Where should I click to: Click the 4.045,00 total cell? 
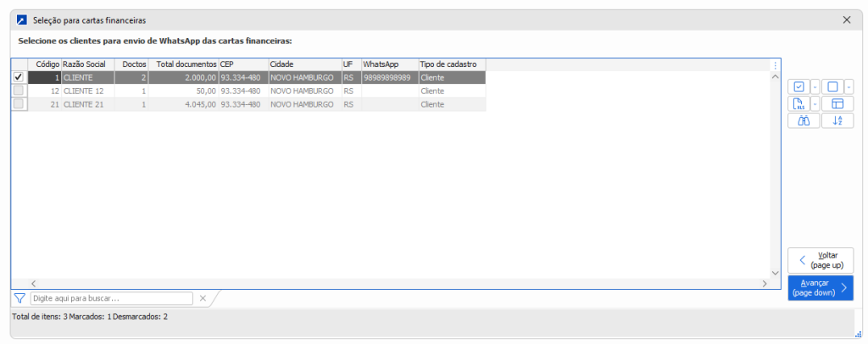(x=183, y=104)
